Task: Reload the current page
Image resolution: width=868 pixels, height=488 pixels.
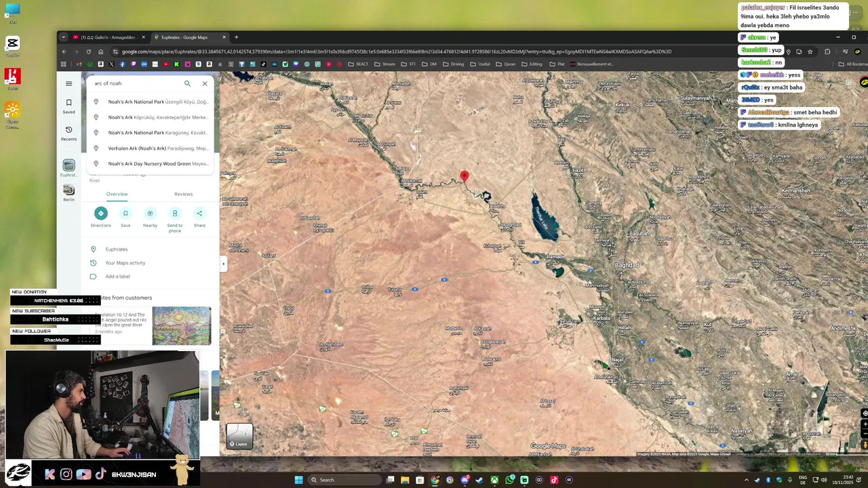Action: point(88,52)
